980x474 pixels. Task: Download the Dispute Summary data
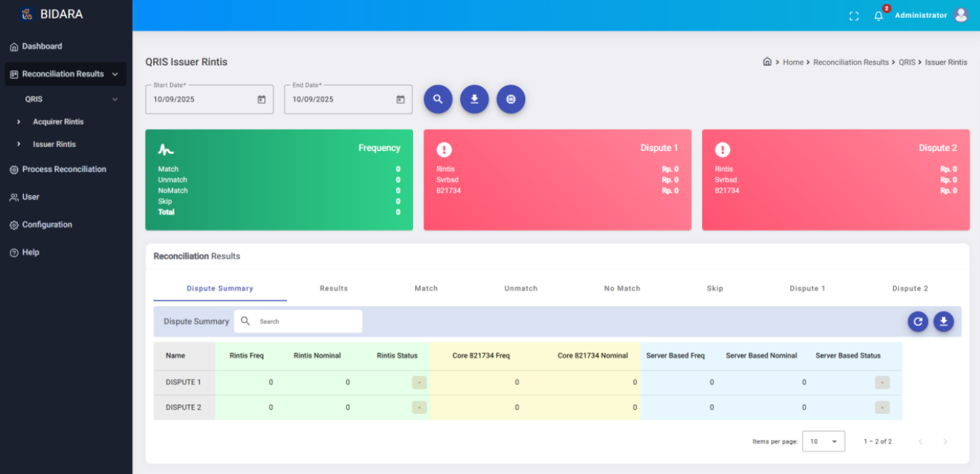tap(944, 321)
